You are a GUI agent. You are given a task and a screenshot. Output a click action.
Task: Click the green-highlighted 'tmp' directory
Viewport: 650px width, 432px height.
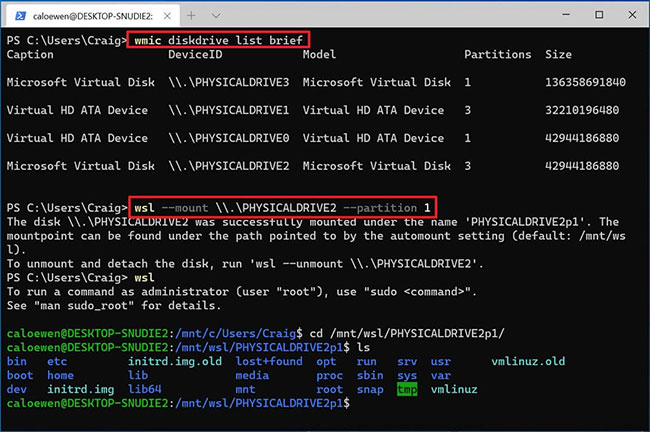[407, 389]
